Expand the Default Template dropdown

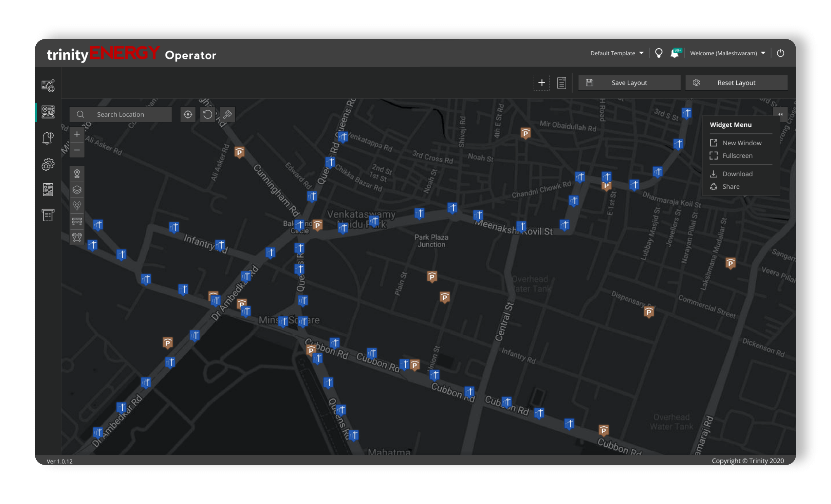616,53
